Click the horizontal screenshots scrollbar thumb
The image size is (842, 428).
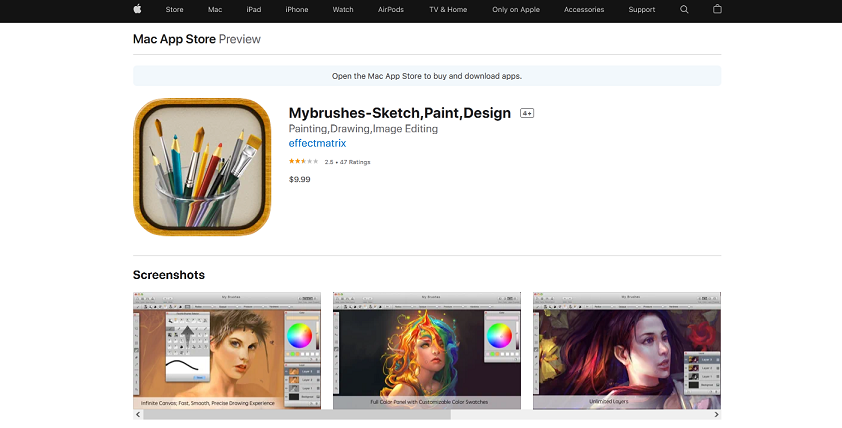click(297, 414)
